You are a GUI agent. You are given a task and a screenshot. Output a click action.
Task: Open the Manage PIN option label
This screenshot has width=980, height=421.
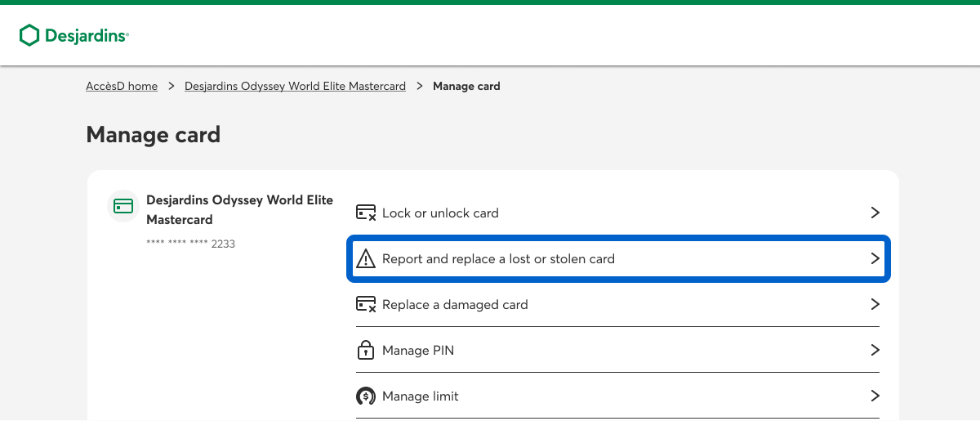(418, 351)
